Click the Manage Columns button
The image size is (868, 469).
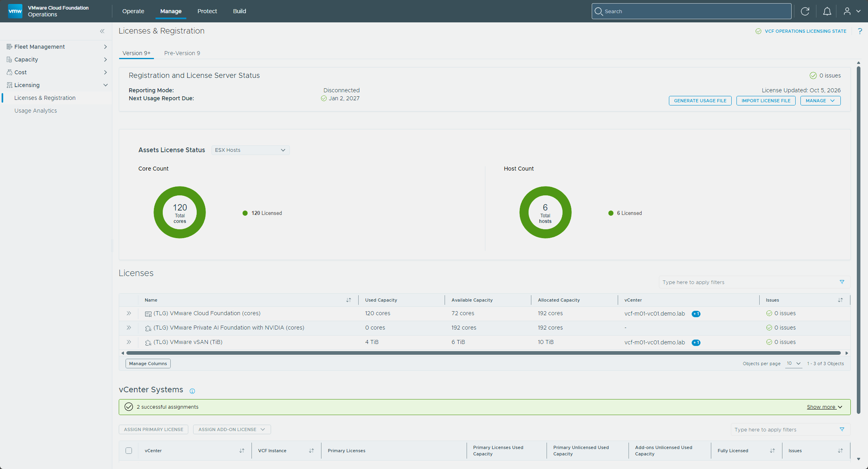(x=148, y=364)
